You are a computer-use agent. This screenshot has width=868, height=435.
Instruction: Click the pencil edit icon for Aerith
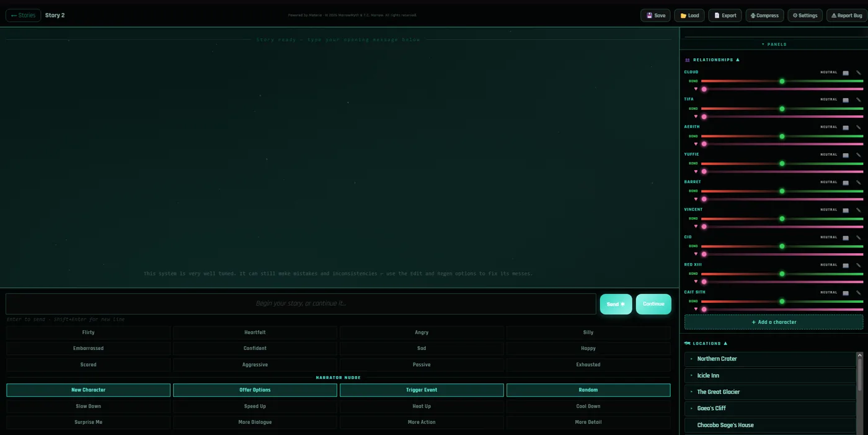point(859,127)
